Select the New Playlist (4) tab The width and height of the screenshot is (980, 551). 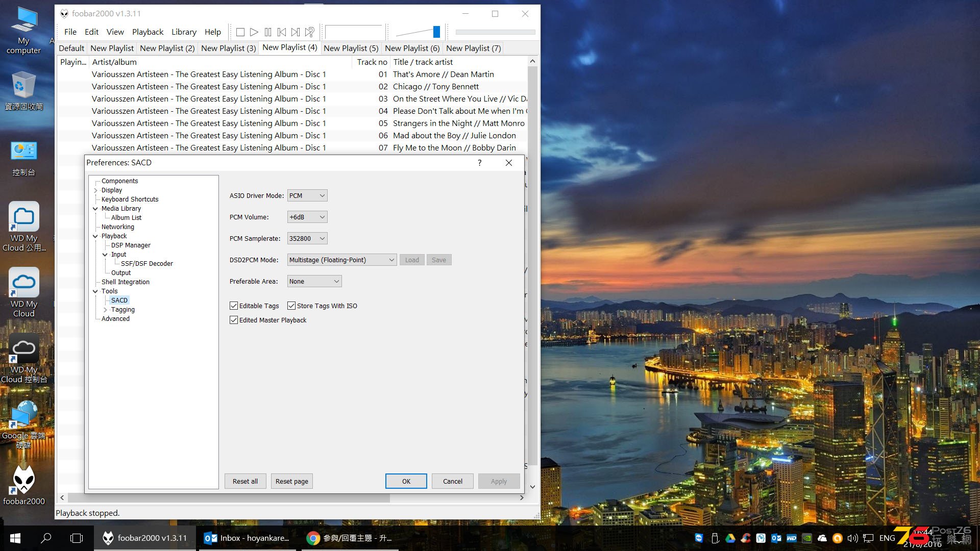[x=289, y=48]
